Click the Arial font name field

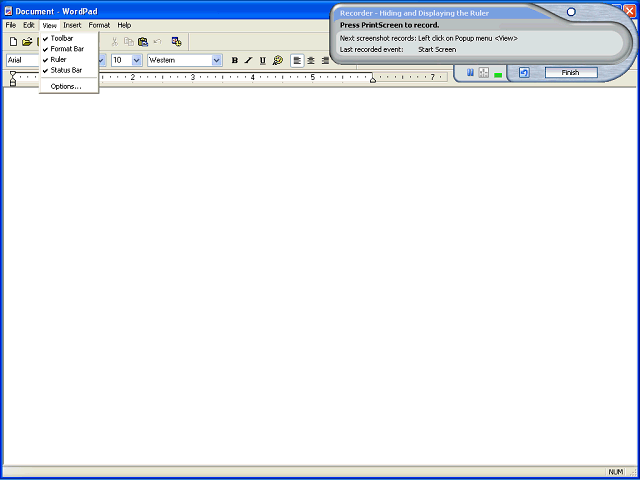click(x=22, y=60)
